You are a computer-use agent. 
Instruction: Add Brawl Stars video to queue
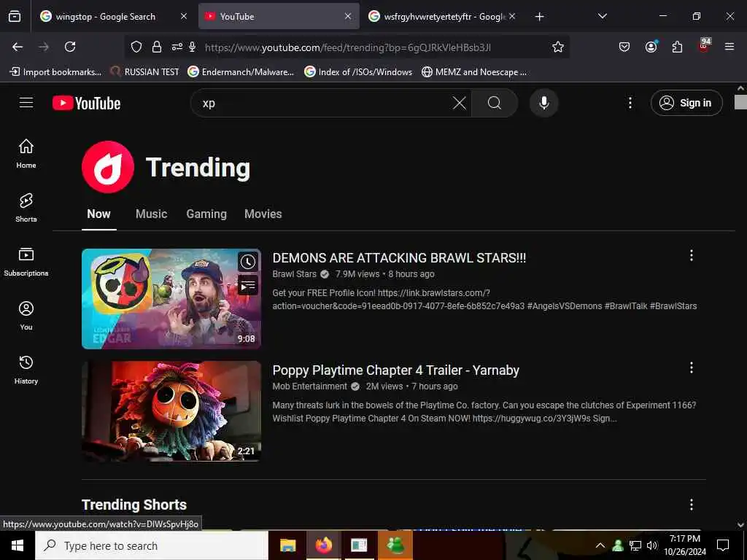(248, 285)
